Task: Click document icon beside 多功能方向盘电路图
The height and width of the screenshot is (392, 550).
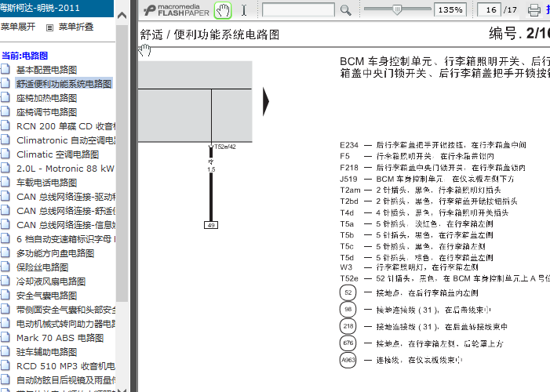Action: pos(5,252)
